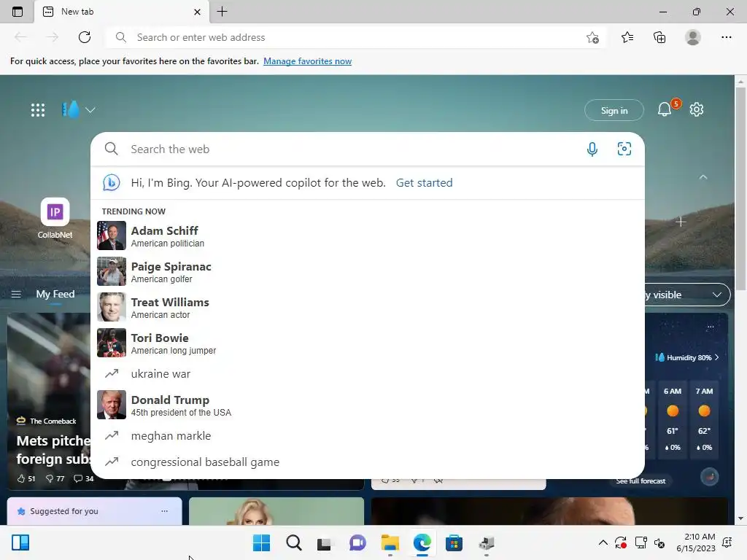The height and width of the screenshot is (560, 747).
Task: Select Paige Spiranac trending suggestion
Action: [x=368, y=271]
